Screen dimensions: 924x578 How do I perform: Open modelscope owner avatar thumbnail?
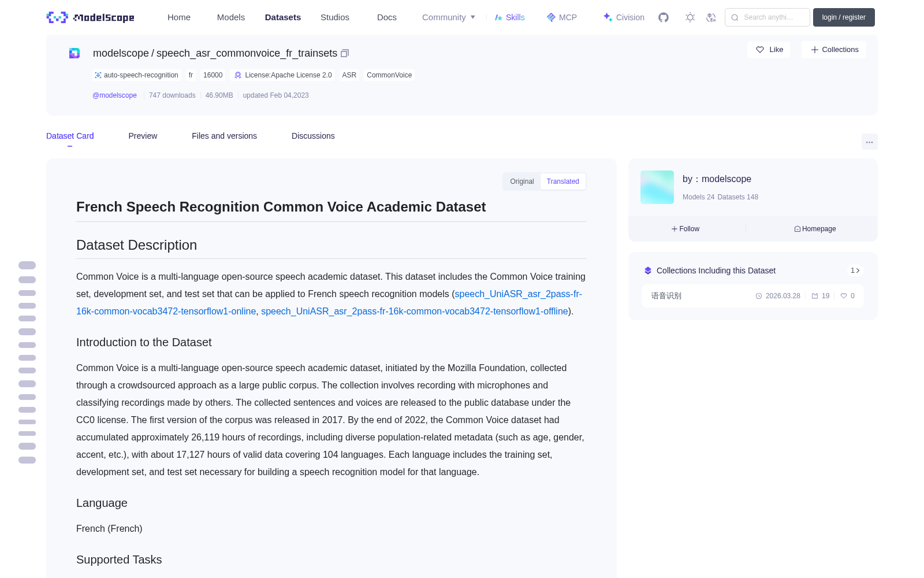coord(657,187)
